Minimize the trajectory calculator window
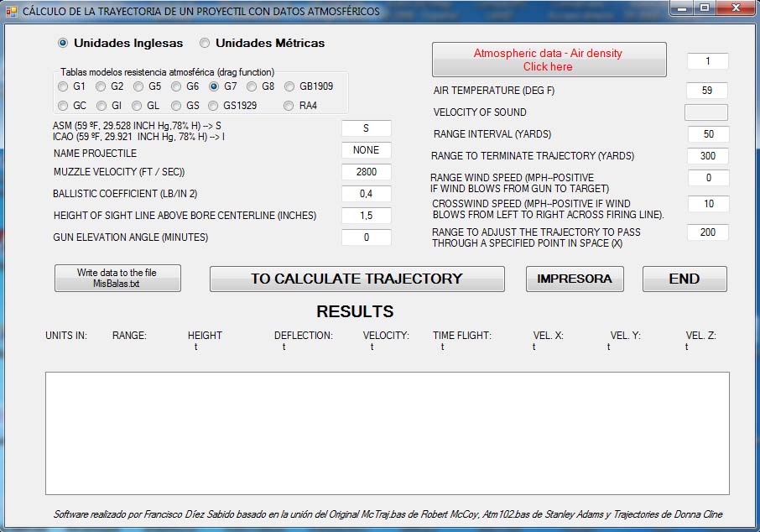Screen dimensions: 760x532 684,8
